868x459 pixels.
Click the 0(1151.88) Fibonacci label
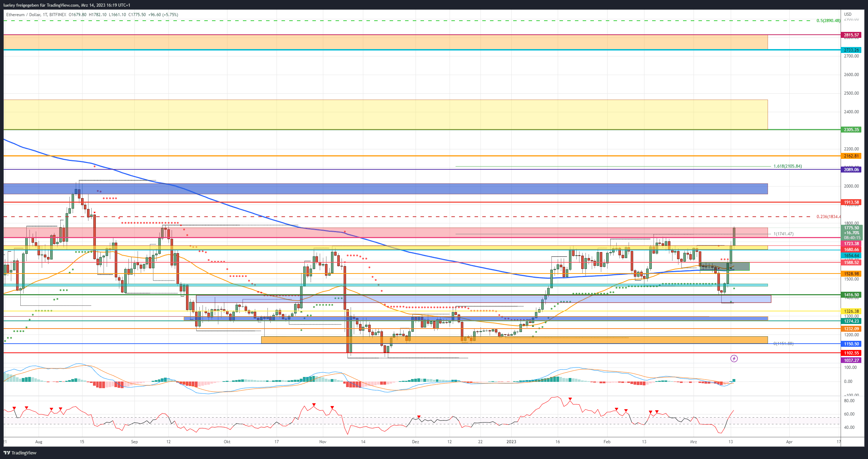coord(783,344)
